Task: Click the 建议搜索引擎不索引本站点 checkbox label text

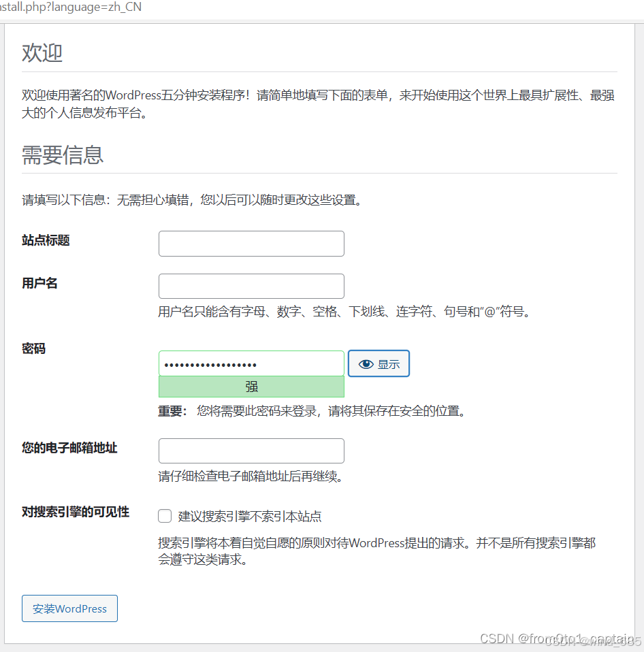Action: 250,517
